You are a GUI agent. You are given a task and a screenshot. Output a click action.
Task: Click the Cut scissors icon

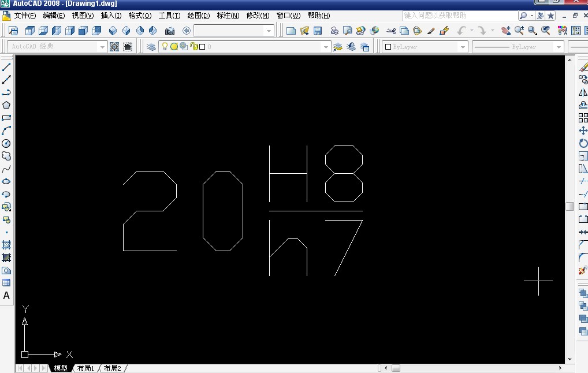(391, 31)
